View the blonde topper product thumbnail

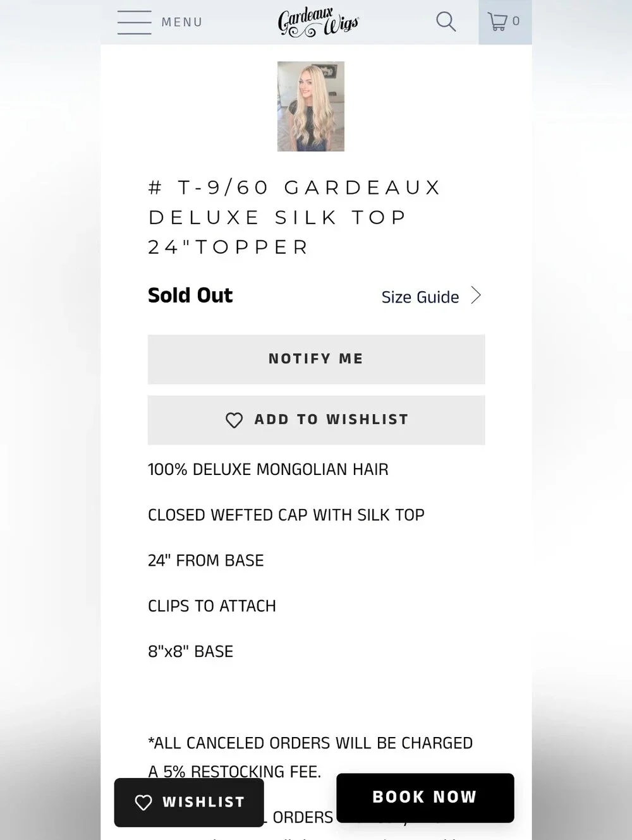click(x=311, y=106)
